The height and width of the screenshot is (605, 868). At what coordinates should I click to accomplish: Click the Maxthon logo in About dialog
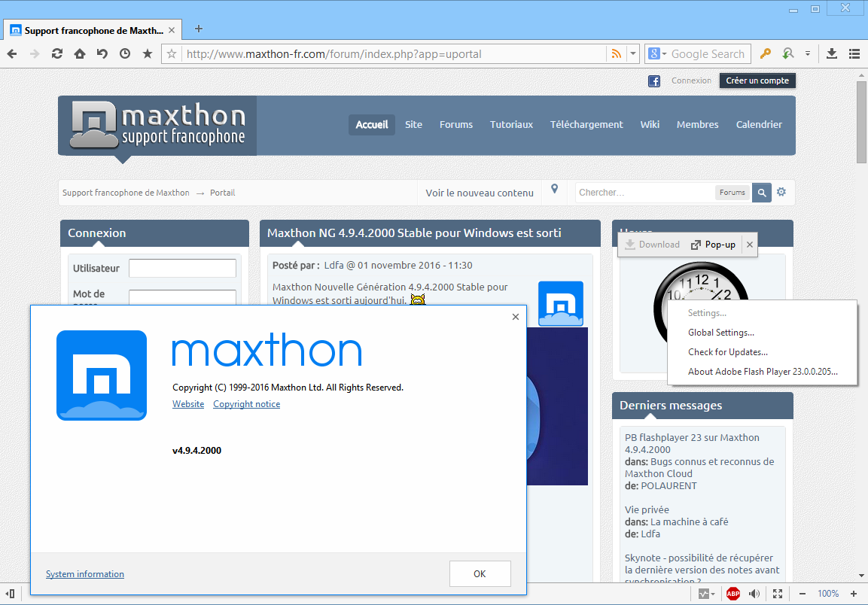point(102,375)
